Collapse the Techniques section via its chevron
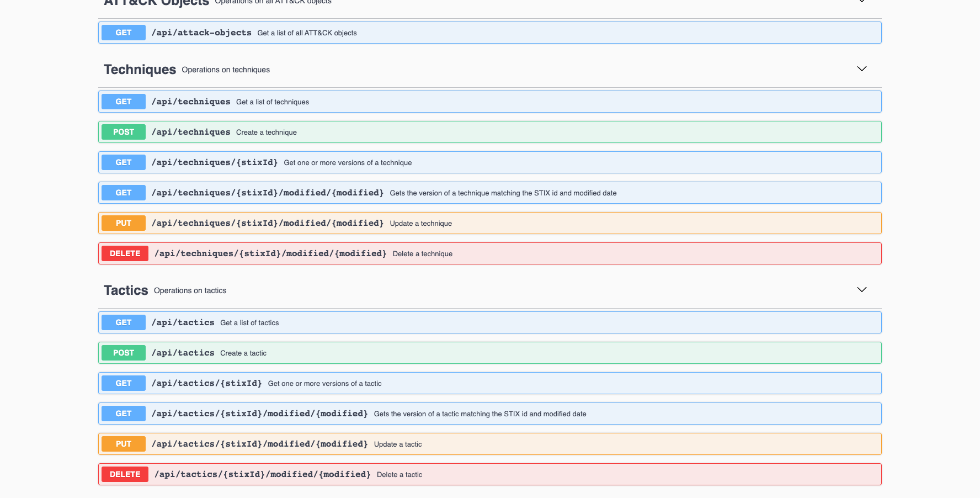The height and width of the screenshot is (498, 980). 861,68
